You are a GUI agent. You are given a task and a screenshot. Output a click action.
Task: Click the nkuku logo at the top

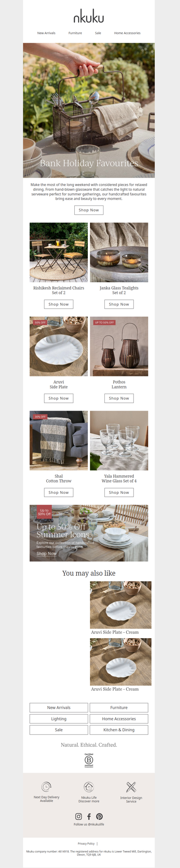click(x=89, y=18)
